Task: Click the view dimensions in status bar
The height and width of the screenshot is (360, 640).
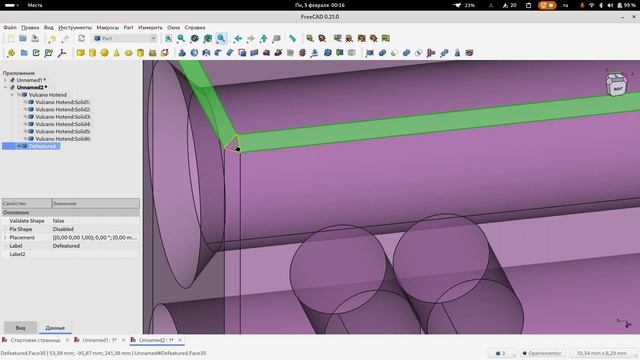Action: click(x=602, y=353)
